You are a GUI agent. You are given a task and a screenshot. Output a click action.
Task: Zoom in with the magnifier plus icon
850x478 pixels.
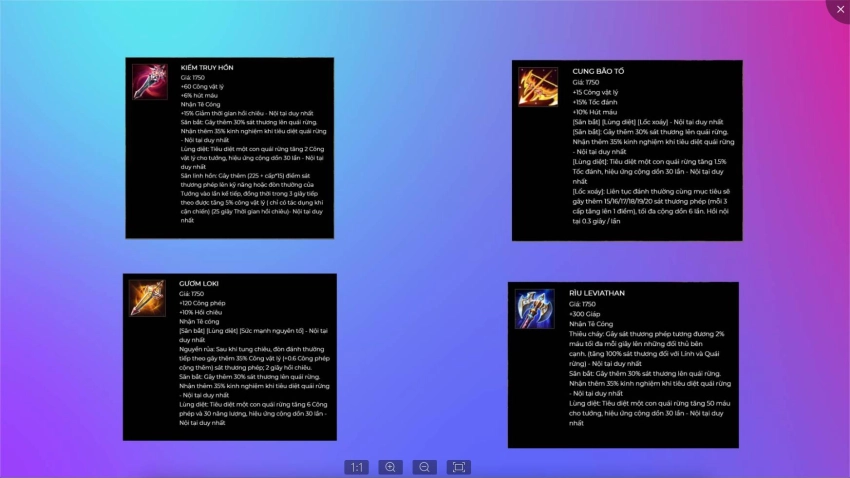tap(391, 467)
